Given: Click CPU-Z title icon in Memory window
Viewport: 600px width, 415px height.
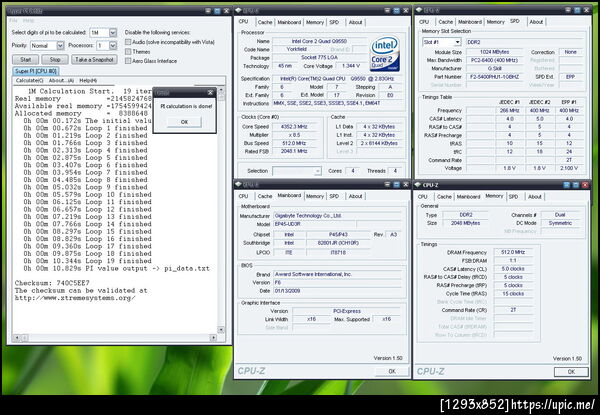Looking at the screenshot, I should pos(418,185).
